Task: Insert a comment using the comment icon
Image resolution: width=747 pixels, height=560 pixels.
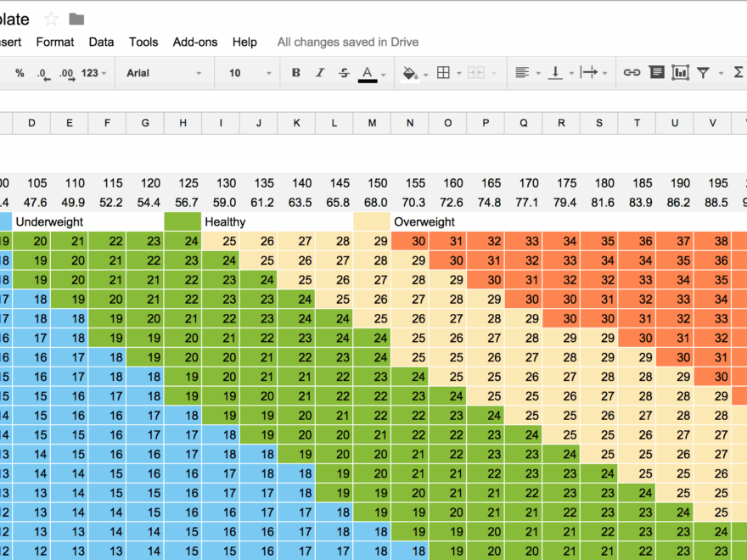Action: pyautogui.click(x=656, y=73)
